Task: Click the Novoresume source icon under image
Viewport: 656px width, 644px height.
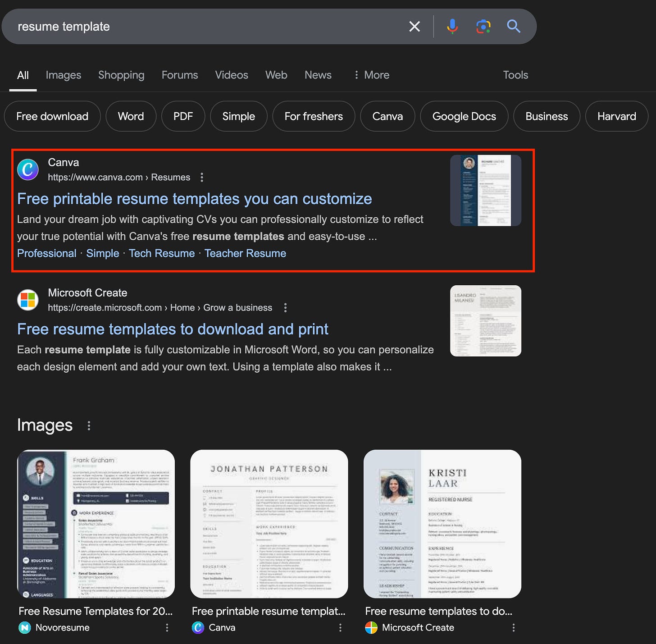Action: coord(25,628)
